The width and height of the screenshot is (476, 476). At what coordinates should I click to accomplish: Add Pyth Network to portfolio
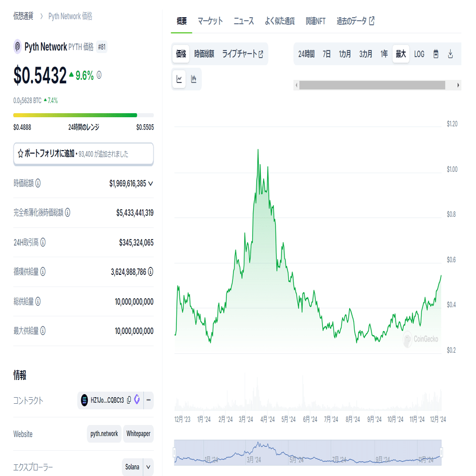[x=83, y=154]
